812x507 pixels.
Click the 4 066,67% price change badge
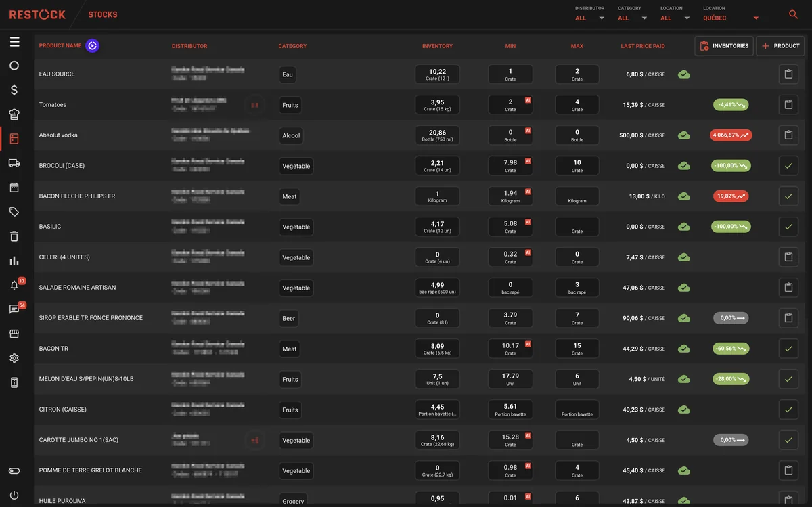point(731,135)
